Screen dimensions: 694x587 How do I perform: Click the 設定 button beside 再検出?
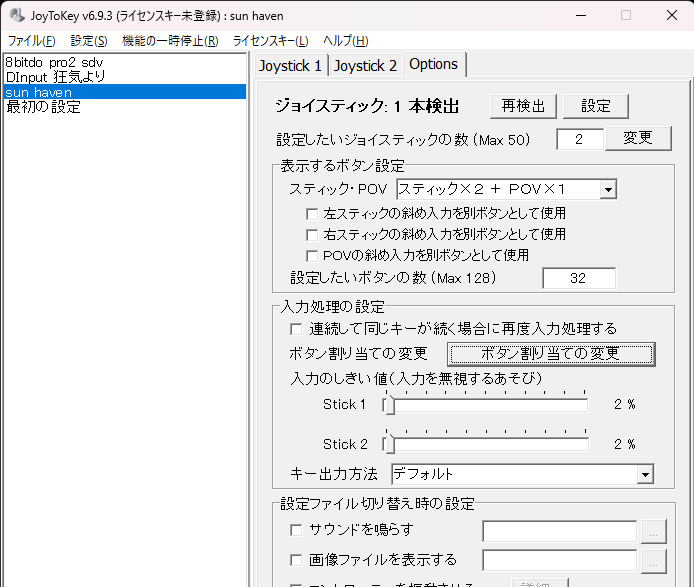[x=596, y=106]
